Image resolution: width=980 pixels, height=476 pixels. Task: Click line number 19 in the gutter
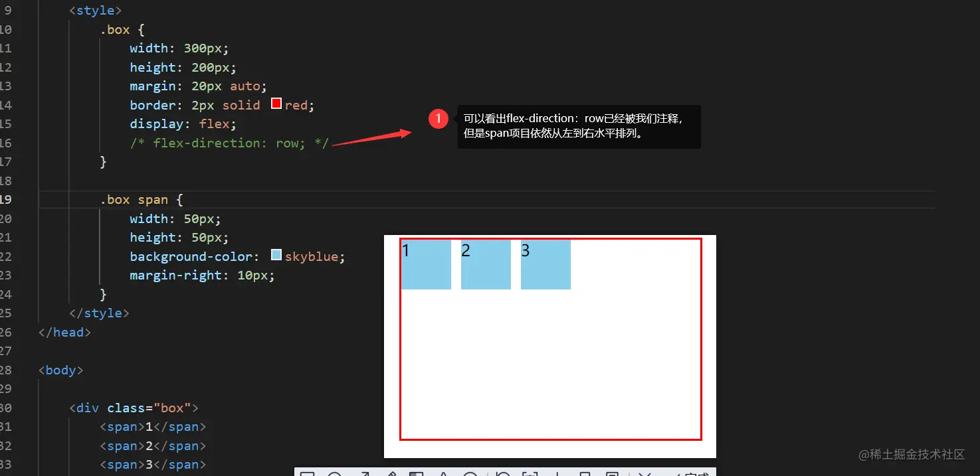[6, 200]
